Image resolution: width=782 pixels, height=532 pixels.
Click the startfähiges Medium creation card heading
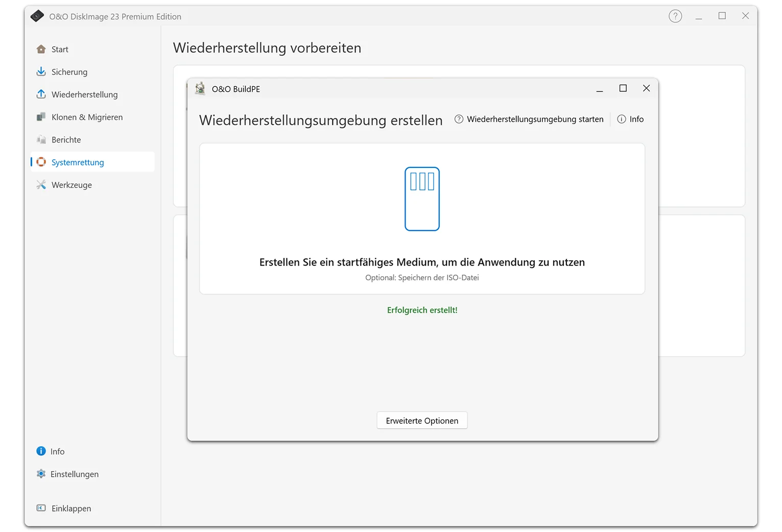click(422, 262)
